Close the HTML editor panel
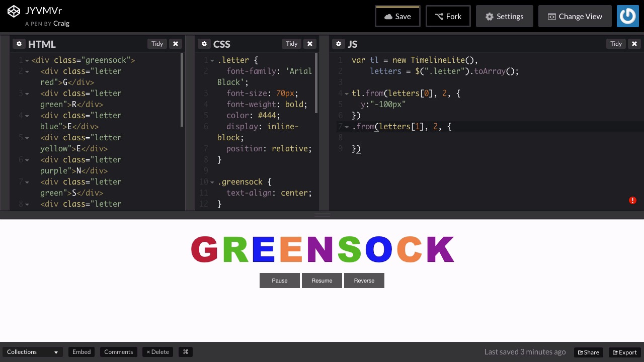 pyautogui.click(x=176, y=44)
